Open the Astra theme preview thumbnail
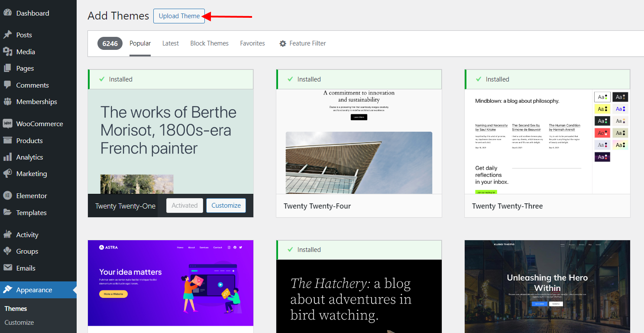The height and width of the screenshot is (333, 644). [x=170, y=283]
